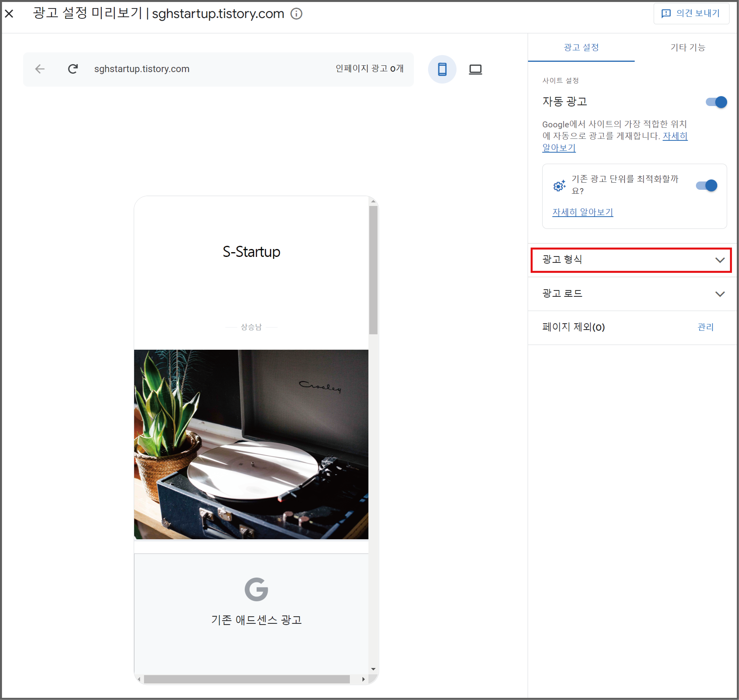Click the 인페이지 광고 0개 label

pyautogui.click(x=369, y=69)
